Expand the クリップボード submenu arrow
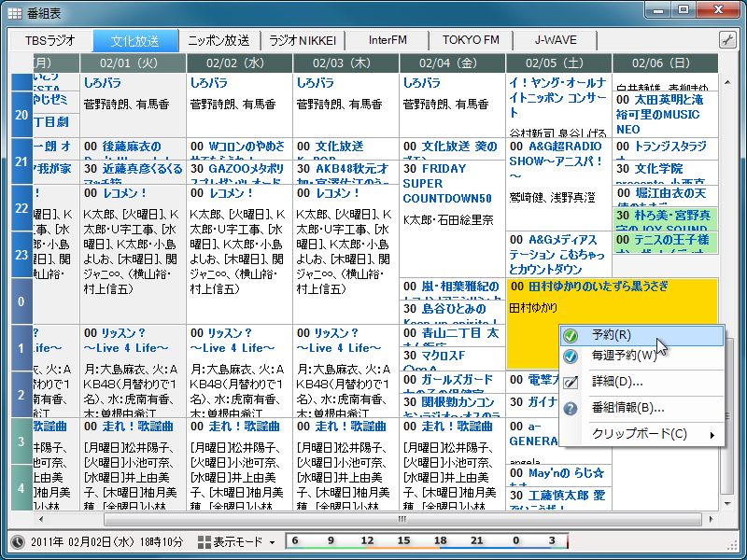This screenshot has width=747, height=560. coord(712,435)
